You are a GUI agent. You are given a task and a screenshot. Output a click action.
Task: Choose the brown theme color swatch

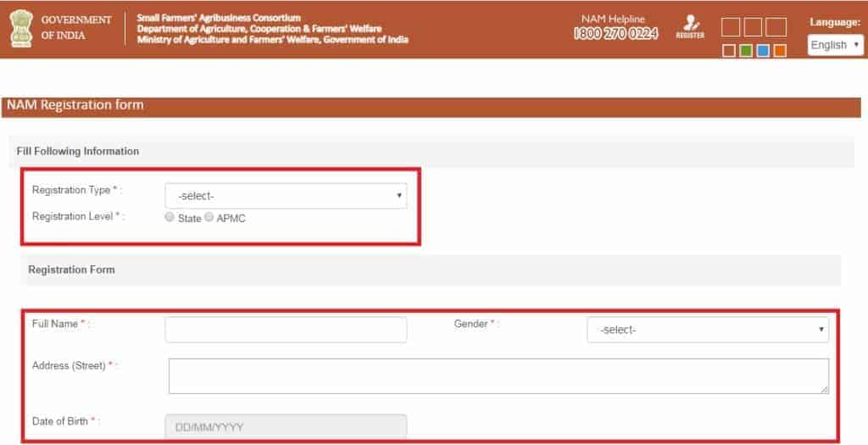coord(729,50)
